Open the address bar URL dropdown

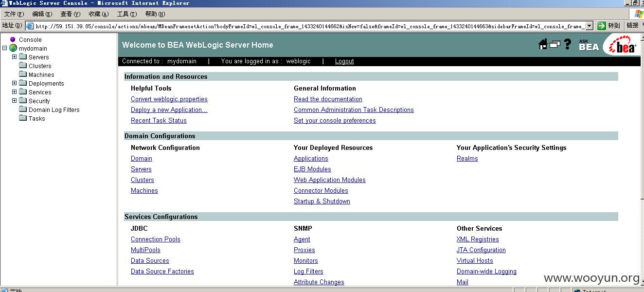pyautogui.click(x=589, y=26)
